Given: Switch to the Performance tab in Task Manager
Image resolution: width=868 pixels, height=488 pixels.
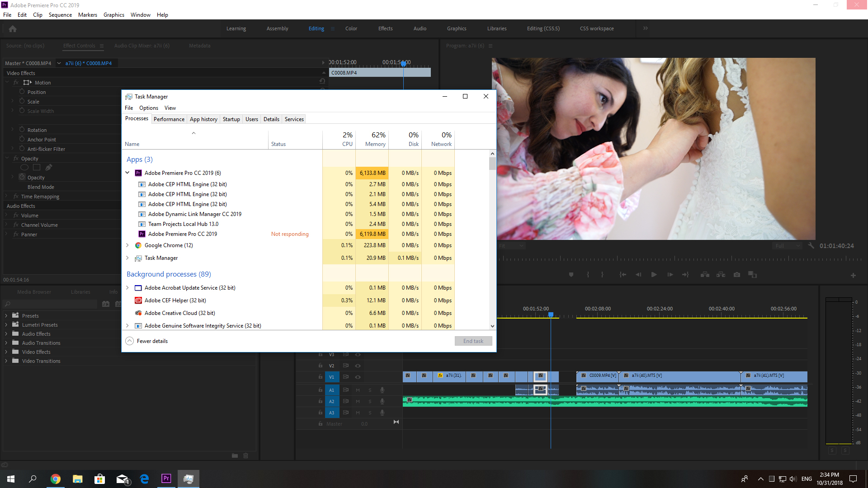Looking at the screenshot, I should pyautogui.click(x=169, y=119).
